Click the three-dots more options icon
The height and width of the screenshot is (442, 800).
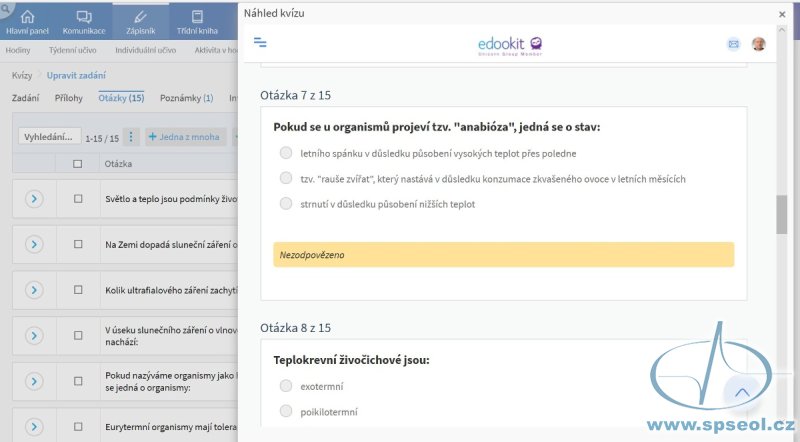(x=131, y=137)
